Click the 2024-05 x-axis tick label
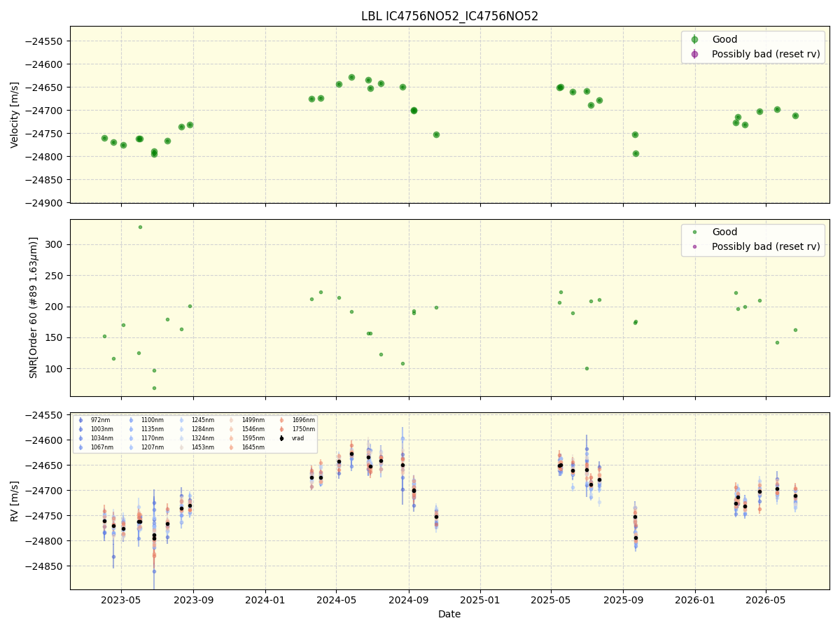 (336, 600)
